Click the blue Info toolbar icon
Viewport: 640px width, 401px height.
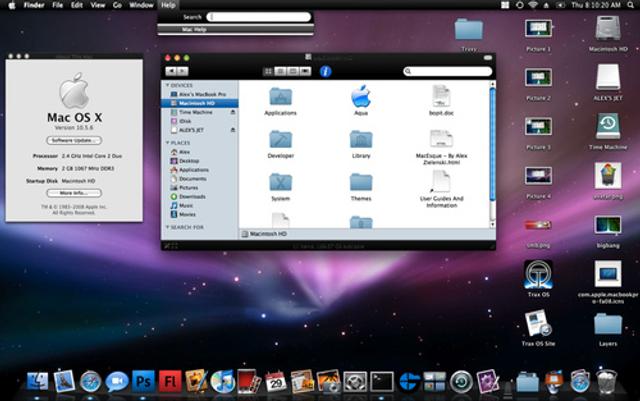coord(325,71)
